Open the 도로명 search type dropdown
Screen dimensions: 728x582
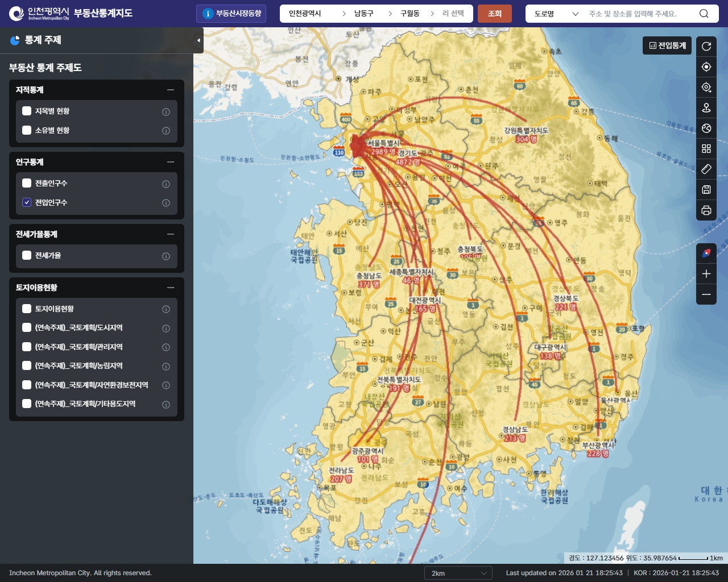point(556,14)
